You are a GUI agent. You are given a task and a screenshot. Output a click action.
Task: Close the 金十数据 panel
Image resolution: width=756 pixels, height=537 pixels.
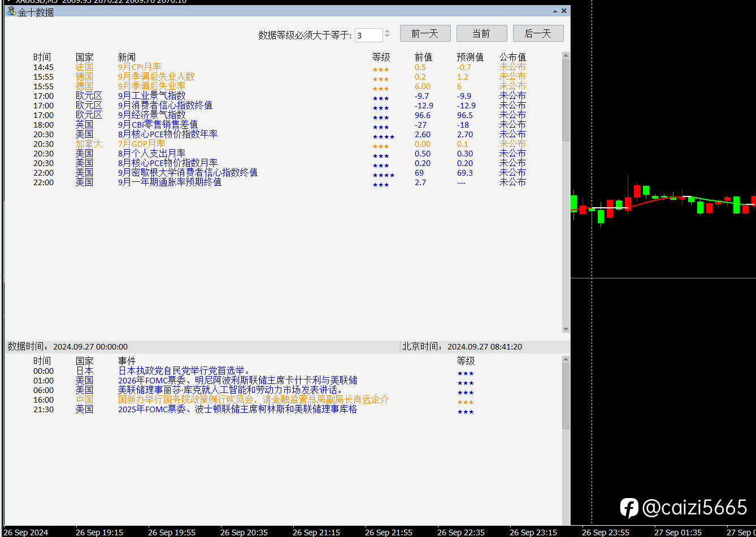click(564, 11)
